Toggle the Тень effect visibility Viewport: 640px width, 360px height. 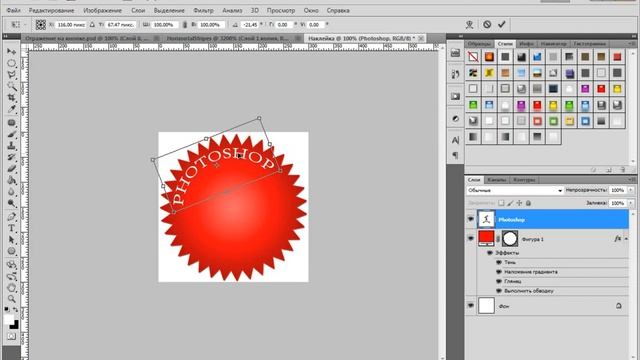tap(499, 262)
